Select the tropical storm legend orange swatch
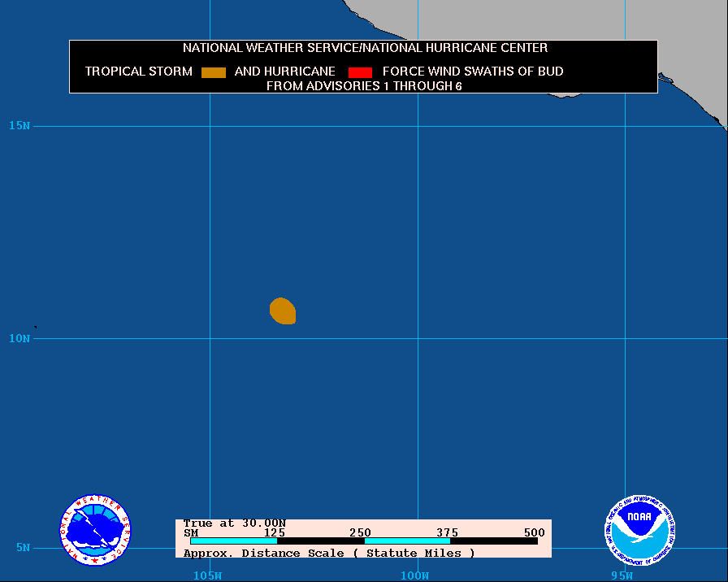This screenshot has width=728, height=582. (214, 72)
